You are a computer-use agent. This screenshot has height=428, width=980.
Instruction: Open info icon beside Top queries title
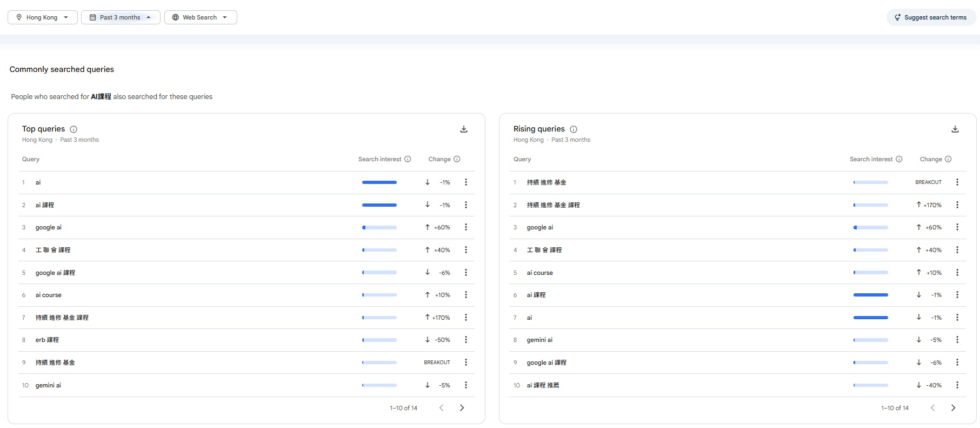pyautogui.click(x=74, y=129)
